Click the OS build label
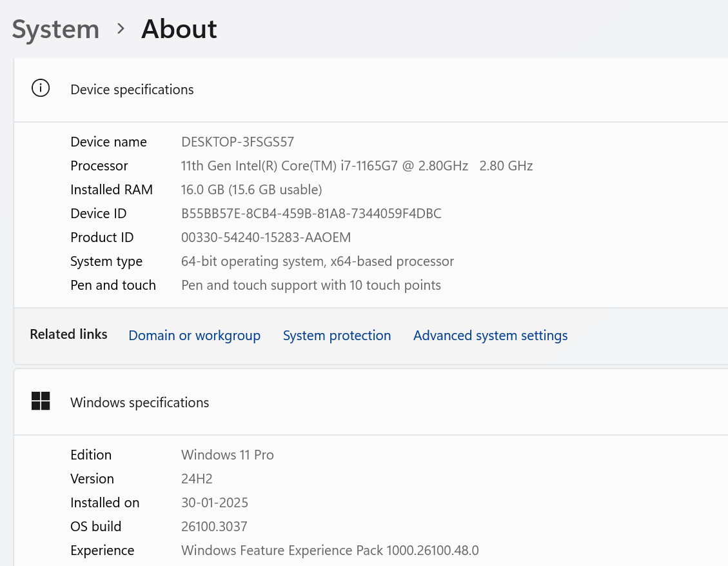Image resolution: width=728 pixels, height=566 pixels. pos(95,527)
